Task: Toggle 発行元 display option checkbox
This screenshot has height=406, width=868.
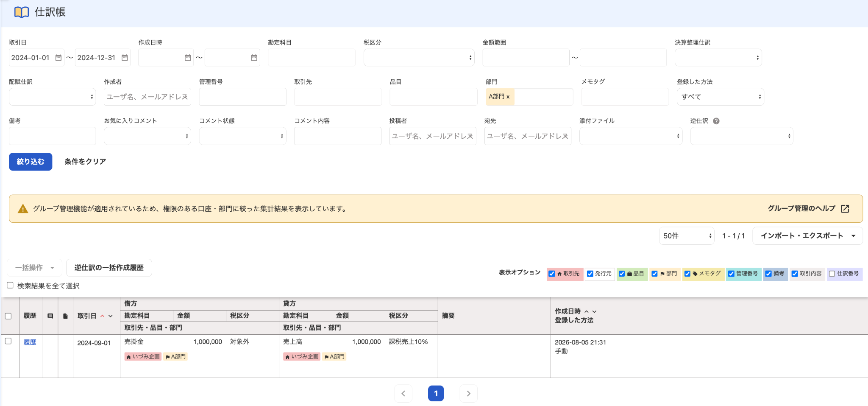Action: (x=590, y=274)
